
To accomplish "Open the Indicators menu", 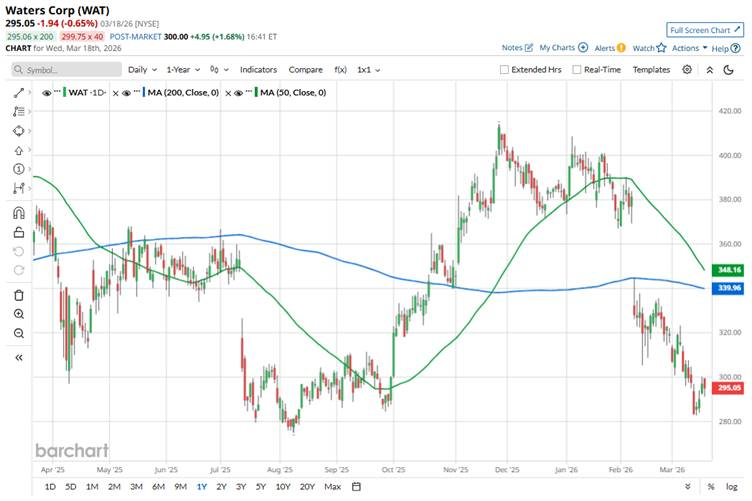I will tap(258, 70).
